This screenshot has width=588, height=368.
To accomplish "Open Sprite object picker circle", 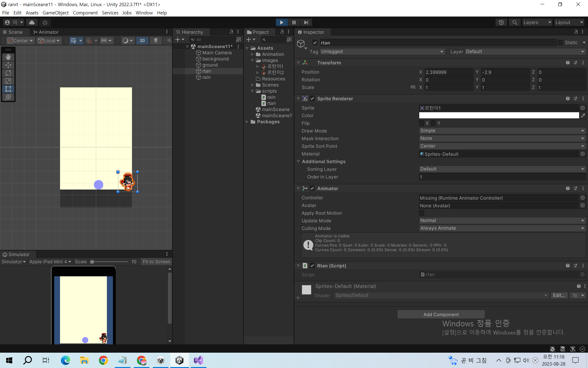I will click(582, 108).
